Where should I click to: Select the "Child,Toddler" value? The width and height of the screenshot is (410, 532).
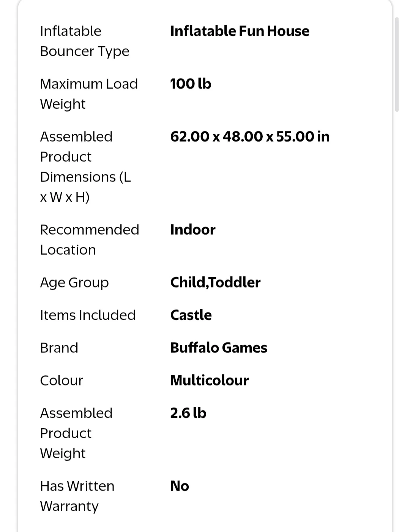pyautogui.click(x=215, y=283)
